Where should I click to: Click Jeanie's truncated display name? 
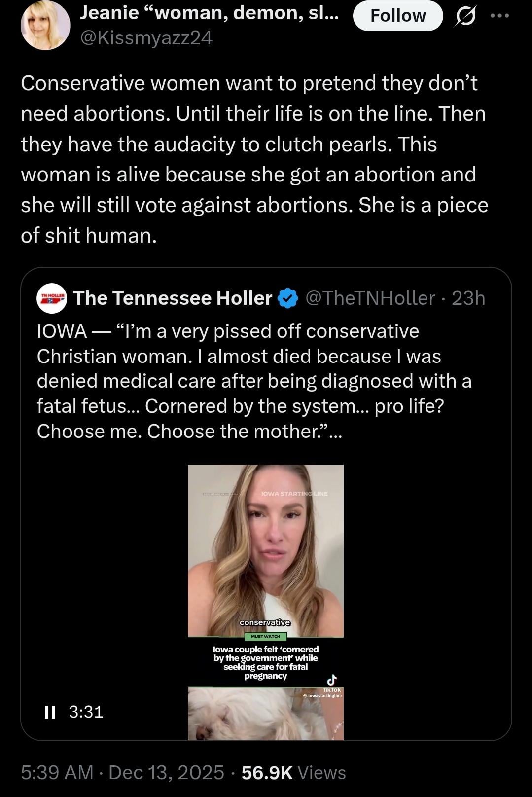(x=209, y=13)
